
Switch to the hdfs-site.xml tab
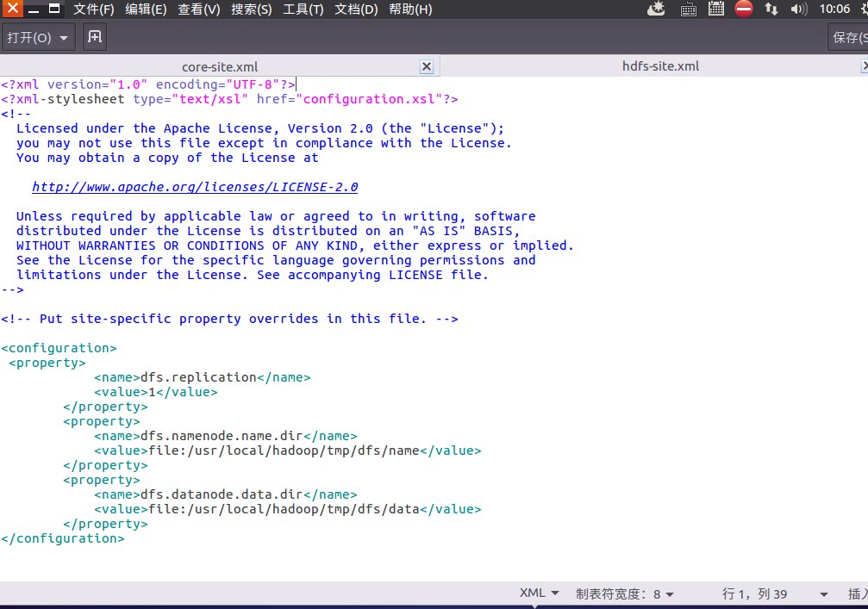tap(660, 66)
